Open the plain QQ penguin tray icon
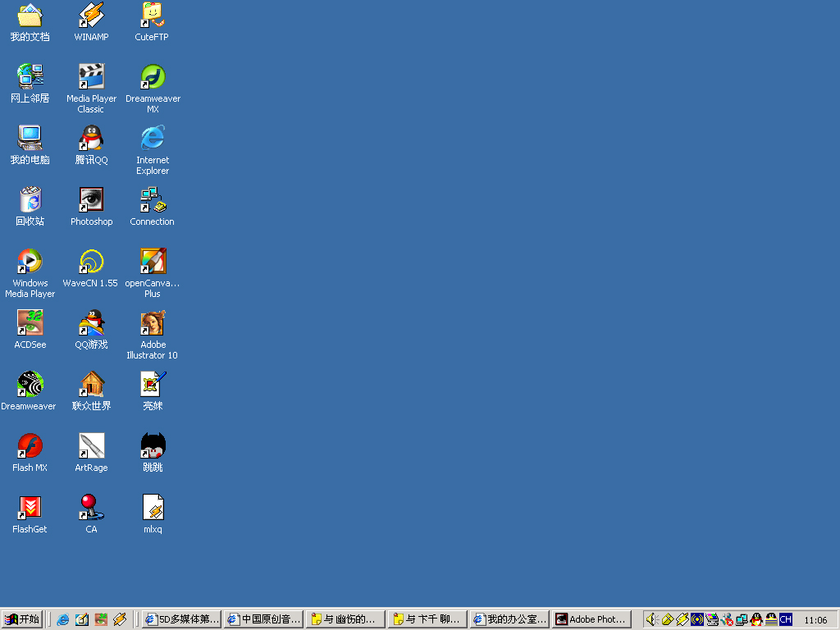This screenshot has height=630, width=840. coord(756,620)
